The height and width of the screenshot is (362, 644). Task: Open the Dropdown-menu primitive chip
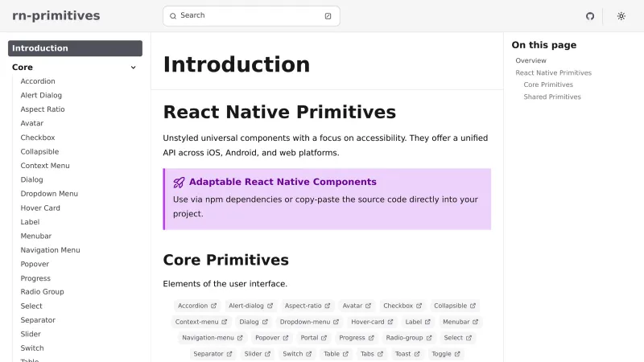[305, 322]
